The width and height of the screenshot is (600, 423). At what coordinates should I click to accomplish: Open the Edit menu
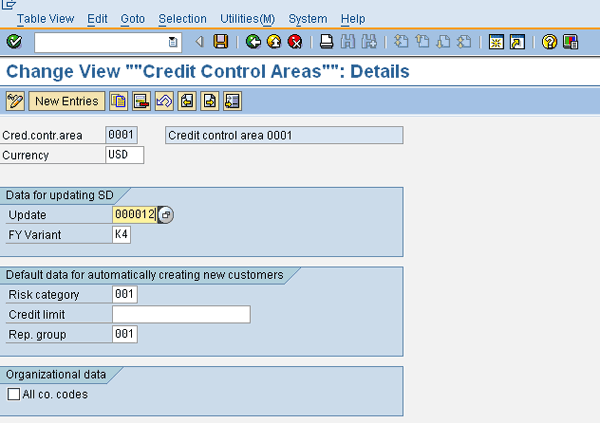pos(97,19)
